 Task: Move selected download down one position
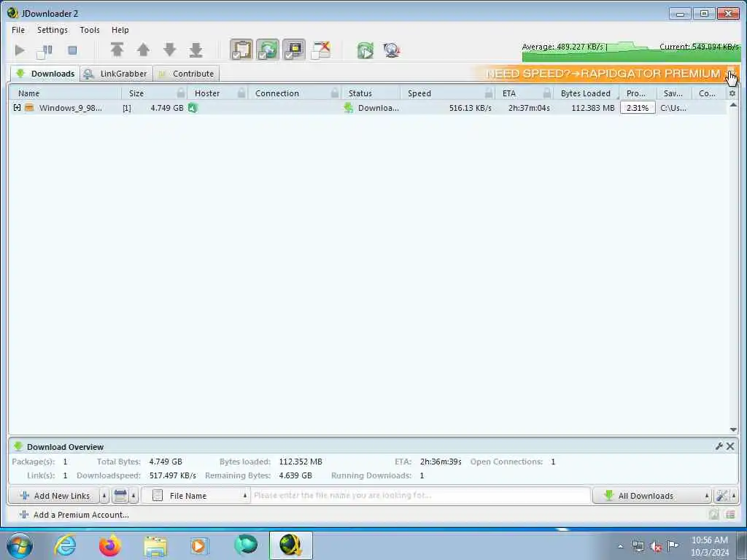169,50
